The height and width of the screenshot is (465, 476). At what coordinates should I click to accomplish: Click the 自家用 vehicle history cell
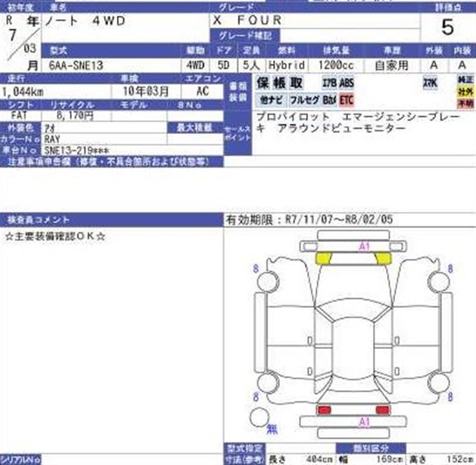point(392,65)
